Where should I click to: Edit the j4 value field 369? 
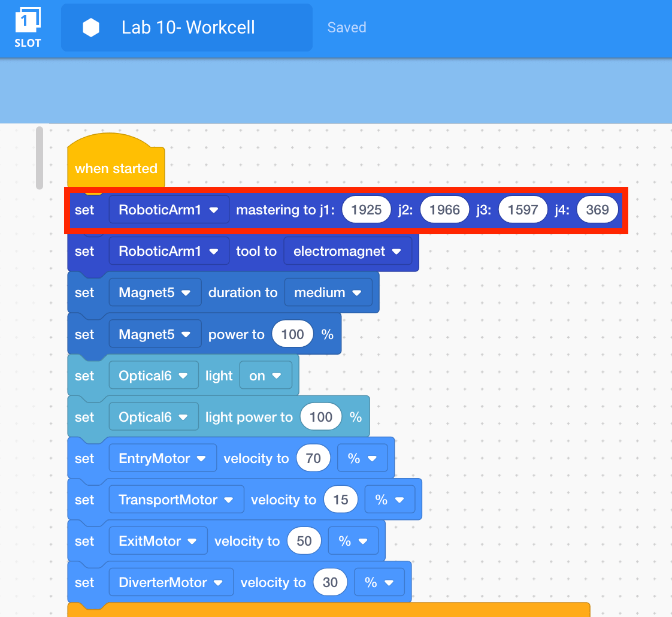click(597, 210)
